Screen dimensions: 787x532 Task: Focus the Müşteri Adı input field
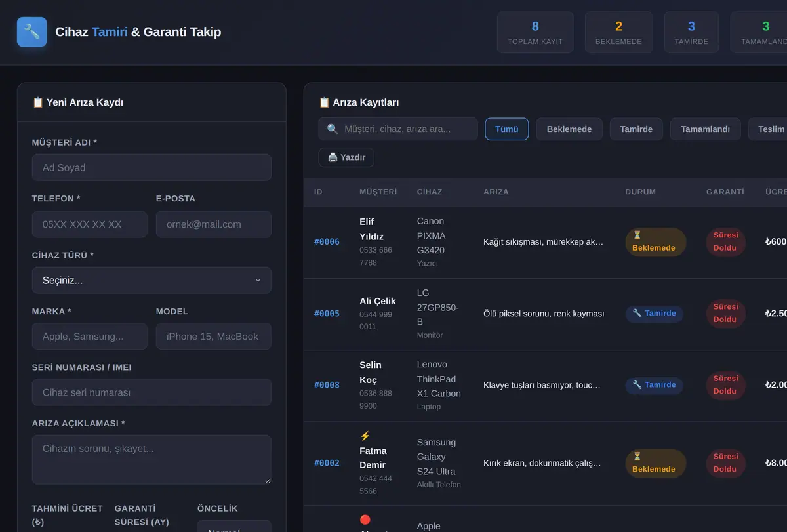[x=151, y=167]
